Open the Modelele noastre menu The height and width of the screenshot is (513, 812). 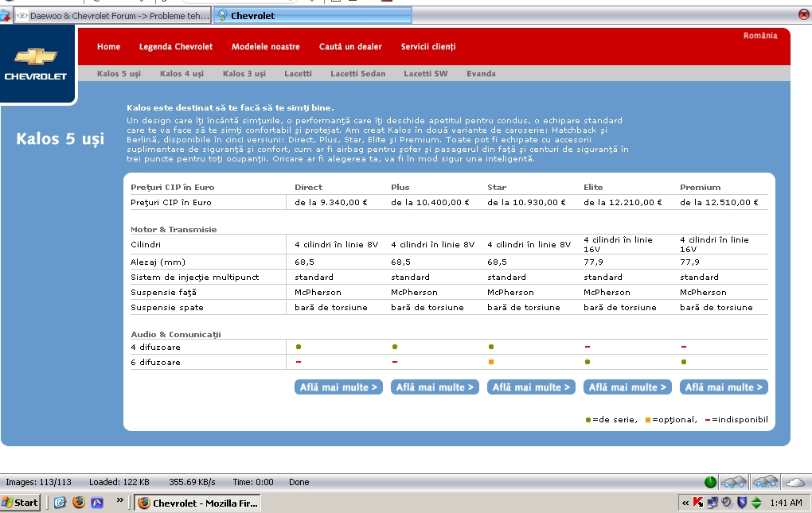tap(265, 47)
